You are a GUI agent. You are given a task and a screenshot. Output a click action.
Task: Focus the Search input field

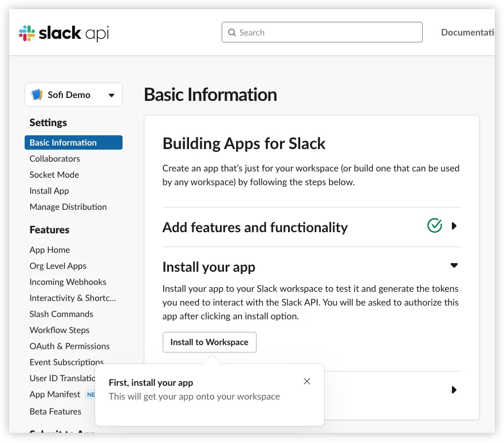point(322,32)
